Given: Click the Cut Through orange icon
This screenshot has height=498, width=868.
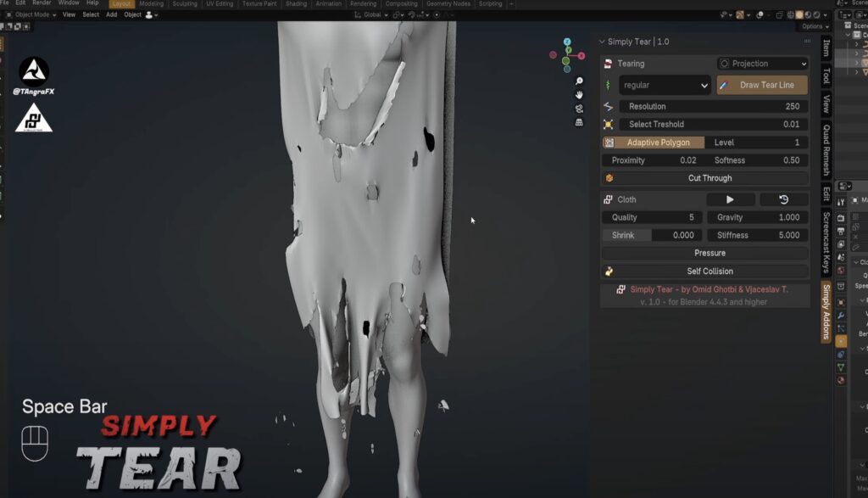Looking at the screenshot, I should [x=609, y=178].
